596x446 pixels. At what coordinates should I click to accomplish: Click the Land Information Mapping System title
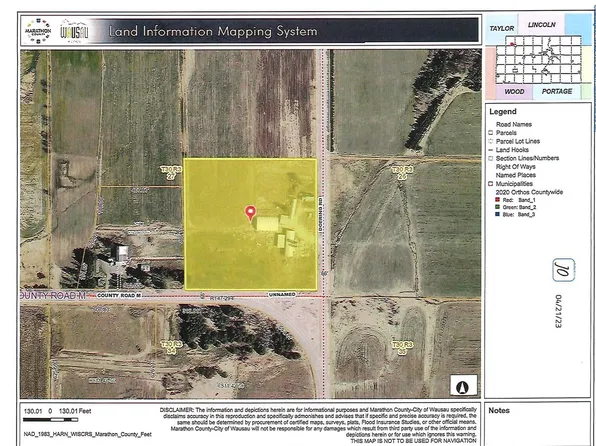(x=213, y=31)
